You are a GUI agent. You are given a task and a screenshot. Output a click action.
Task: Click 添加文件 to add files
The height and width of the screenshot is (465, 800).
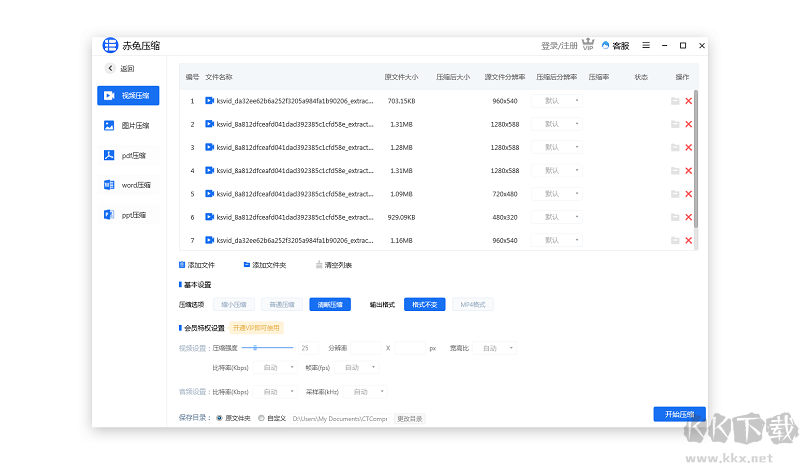tap(197, 265)
